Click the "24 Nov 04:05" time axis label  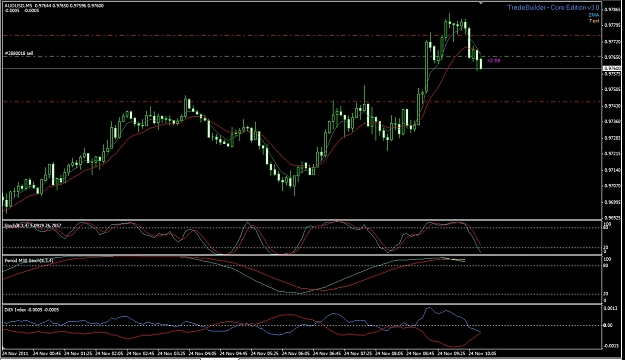[202, 353]
